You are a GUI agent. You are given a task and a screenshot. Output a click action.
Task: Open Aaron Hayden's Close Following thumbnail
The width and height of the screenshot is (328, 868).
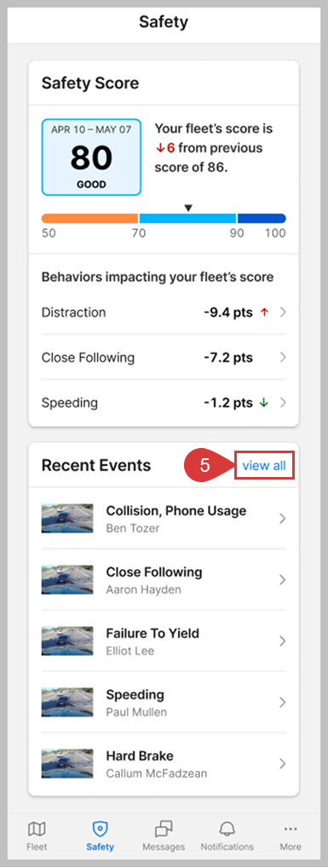(x=67, y=579)
